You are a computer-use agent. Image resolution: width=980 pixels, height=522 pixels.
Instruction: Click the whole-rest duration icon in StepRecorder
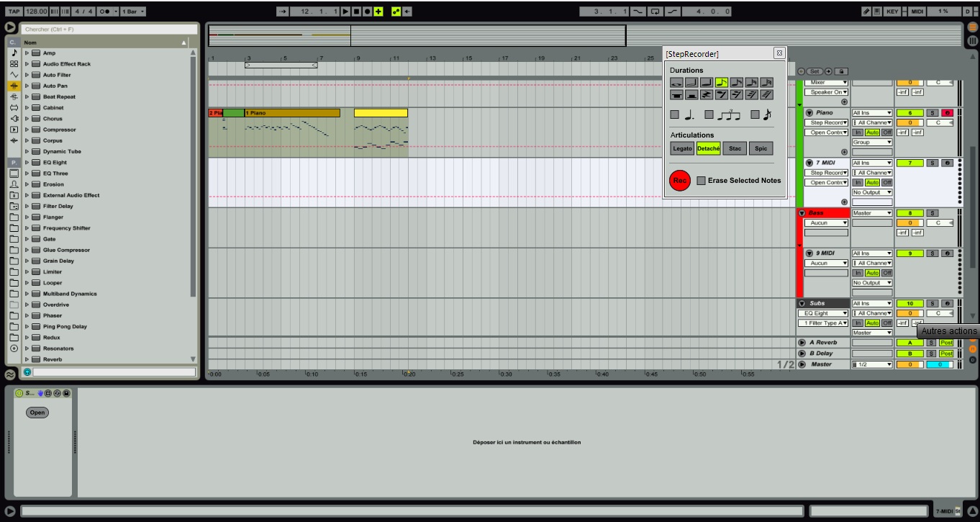point(676,95)
